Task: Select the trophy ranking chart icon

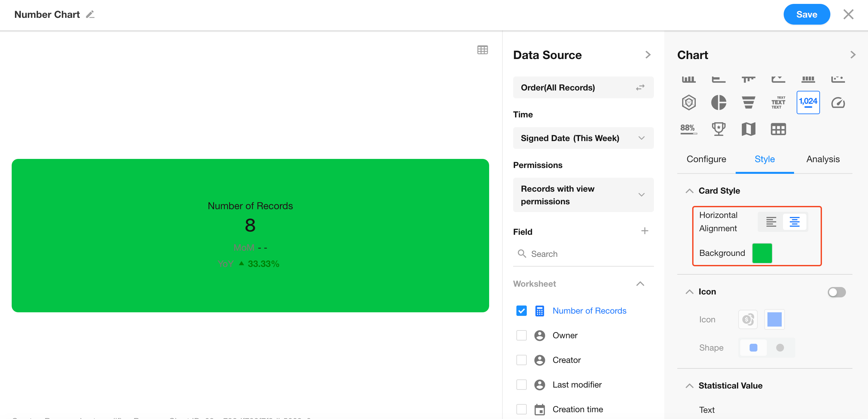Action: coord(718,129)
